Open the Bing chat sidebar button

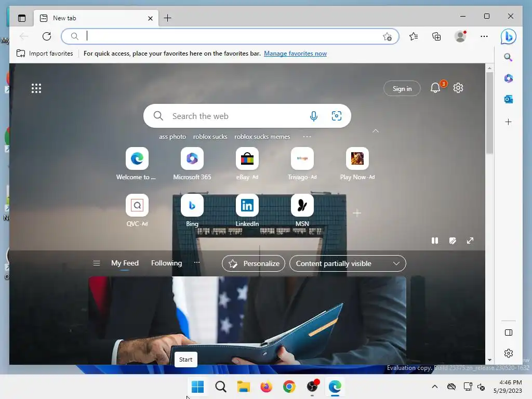click(x=508, y=36)
